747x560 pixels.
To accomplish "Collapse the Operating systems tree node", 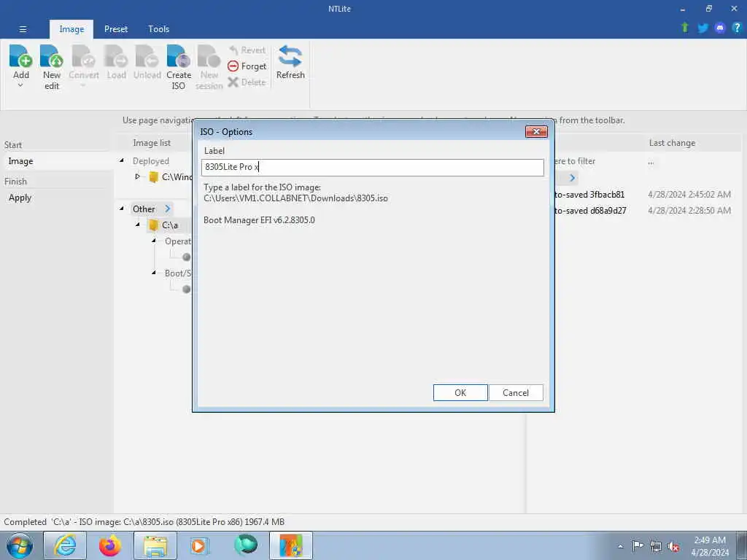I will (x=154, y=241).
